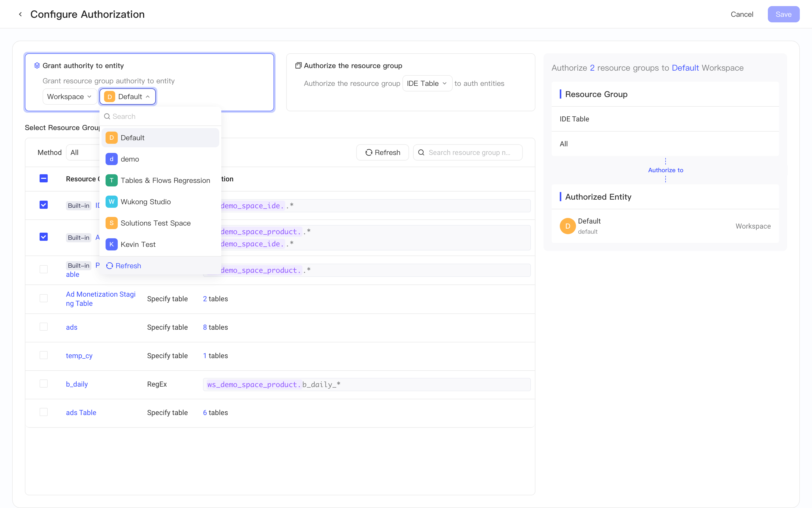Uncheck the second Built-in row with two regex lines
The width and height of the screenshot is (812, 508).
(x=44, y=237)
